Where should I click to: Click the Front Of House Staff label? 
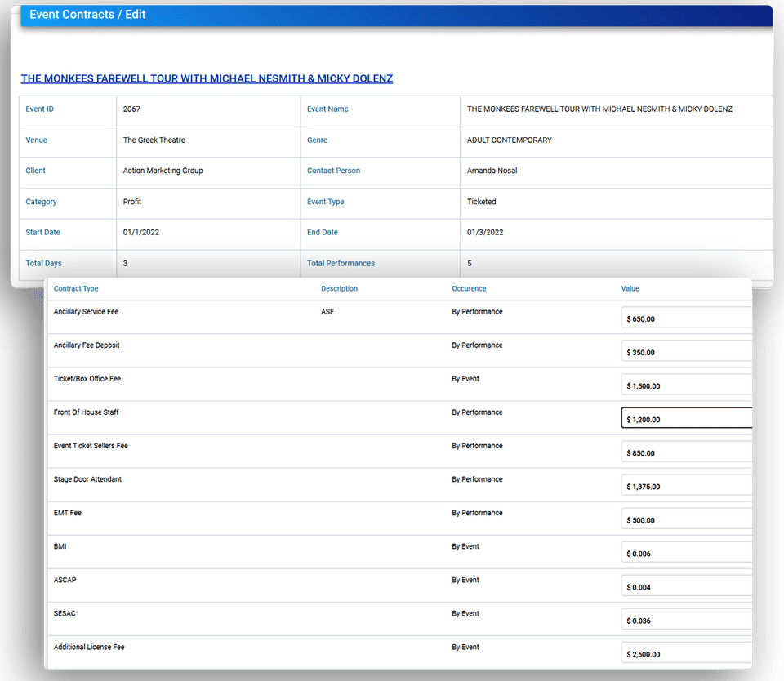(x=86, y=412)
